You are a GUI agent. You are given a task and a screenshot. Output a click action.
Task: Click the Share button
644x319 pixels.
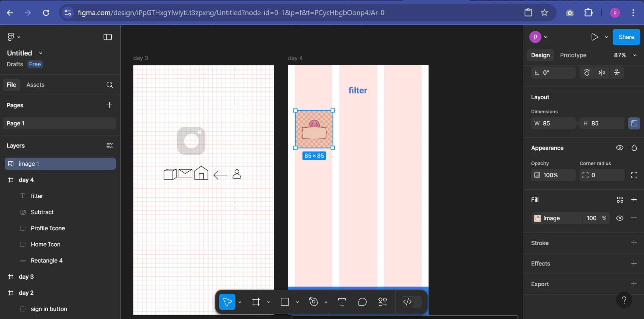(626, 37)
